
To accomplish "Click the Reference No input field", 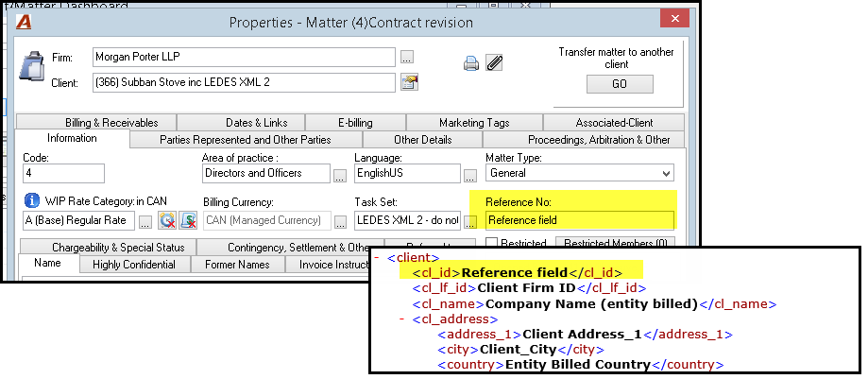I will pos(580,220).
